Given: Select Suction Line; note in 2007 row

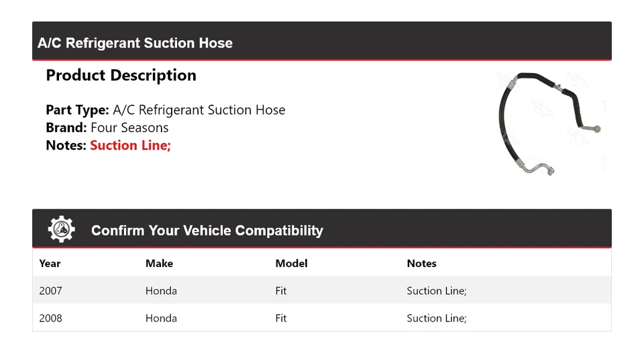Looking at the screenshot, I should pos(436,291).
